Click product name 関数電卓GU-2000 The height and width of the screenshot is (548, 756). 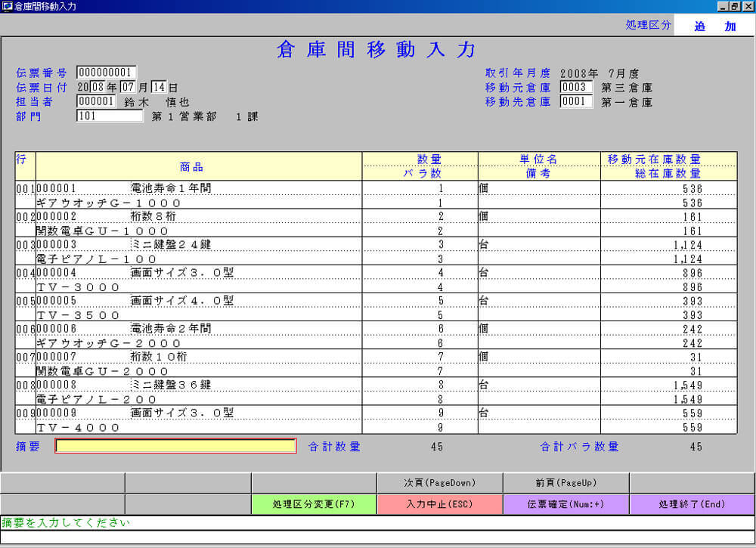coord(102,371)
